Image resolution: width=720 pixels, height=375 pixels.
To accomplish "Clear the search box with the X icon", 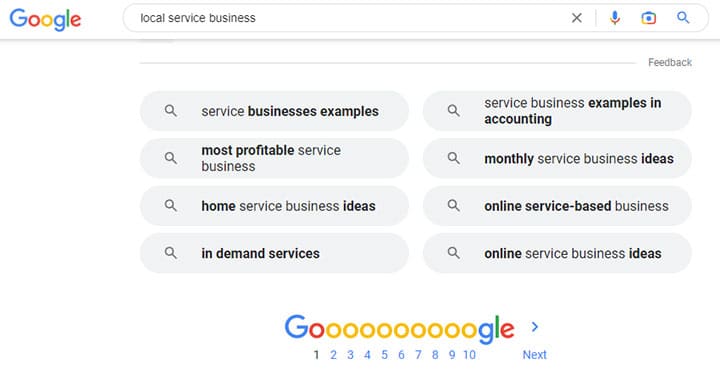I will (x=576, y=18).
